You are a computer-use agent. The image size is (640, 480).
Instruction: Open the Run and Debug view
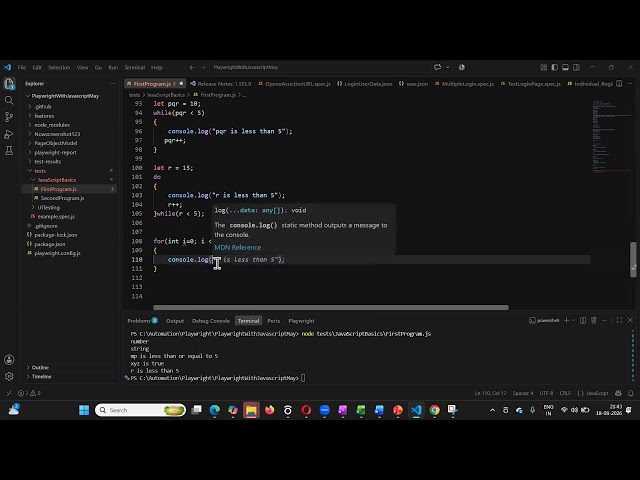click(x=9, y=134)
